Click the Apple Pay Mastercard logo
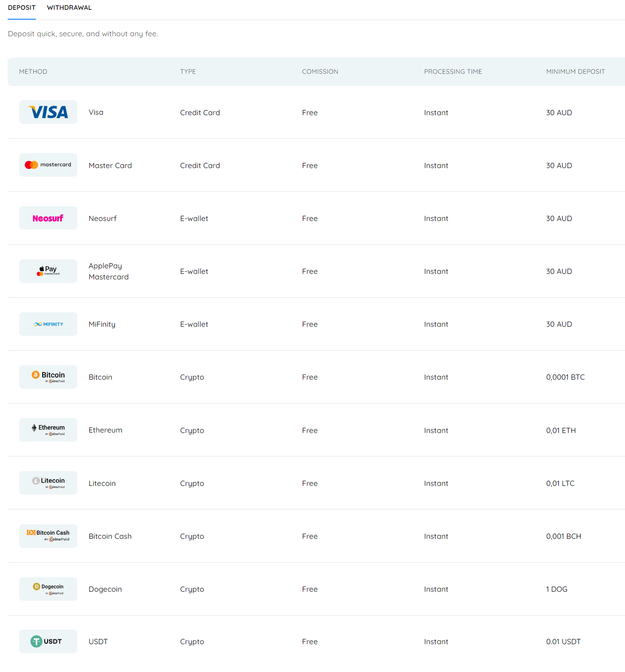The image size is (625, 672). click(x=48, y=271)
